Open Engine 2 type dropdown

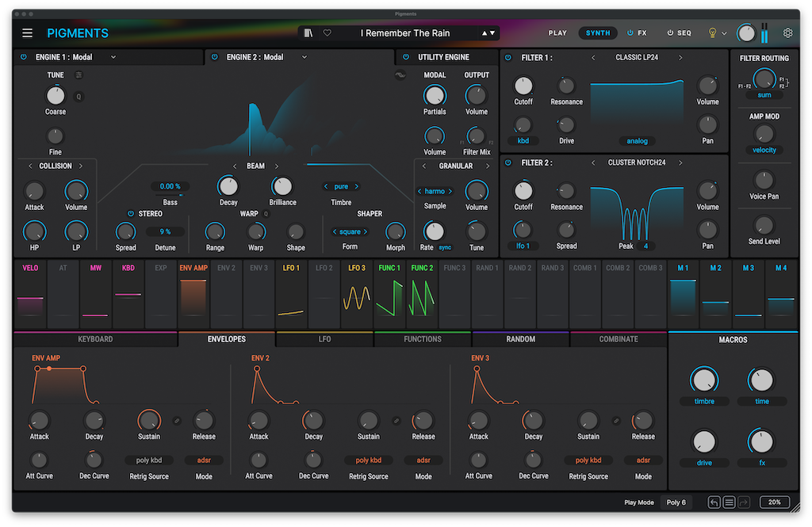[x=304, y=57]
